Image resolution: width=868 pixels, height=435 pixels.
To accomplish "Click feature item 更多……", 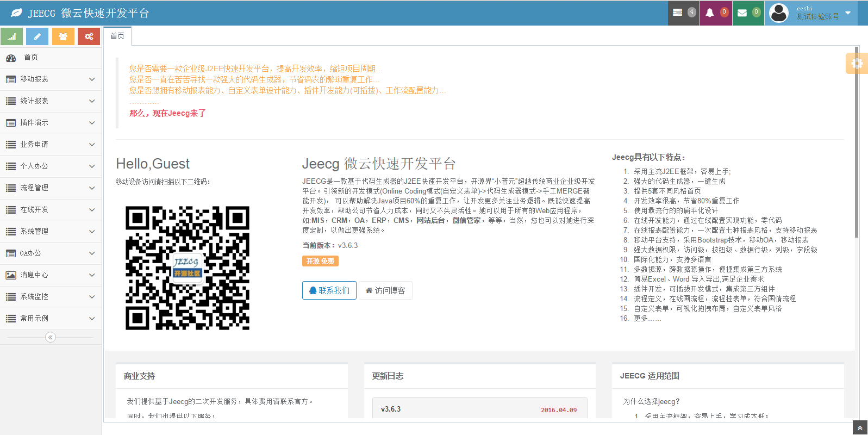I will point(647,318).
